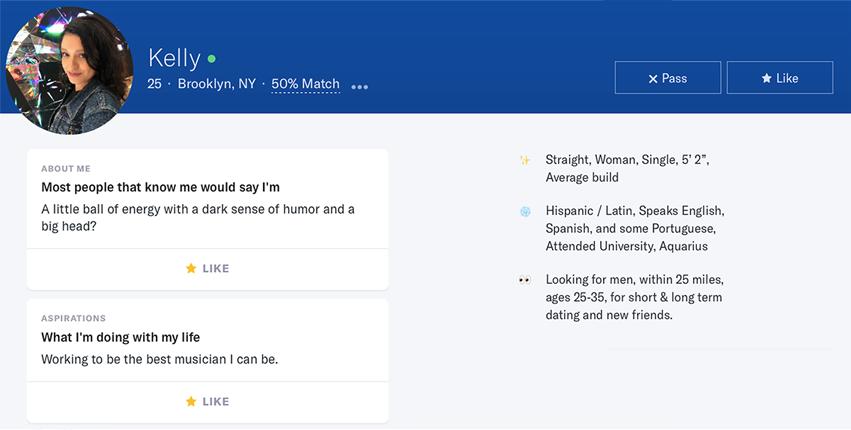Like the Aspirations answer
851x430 pixels.
point(207,401)
